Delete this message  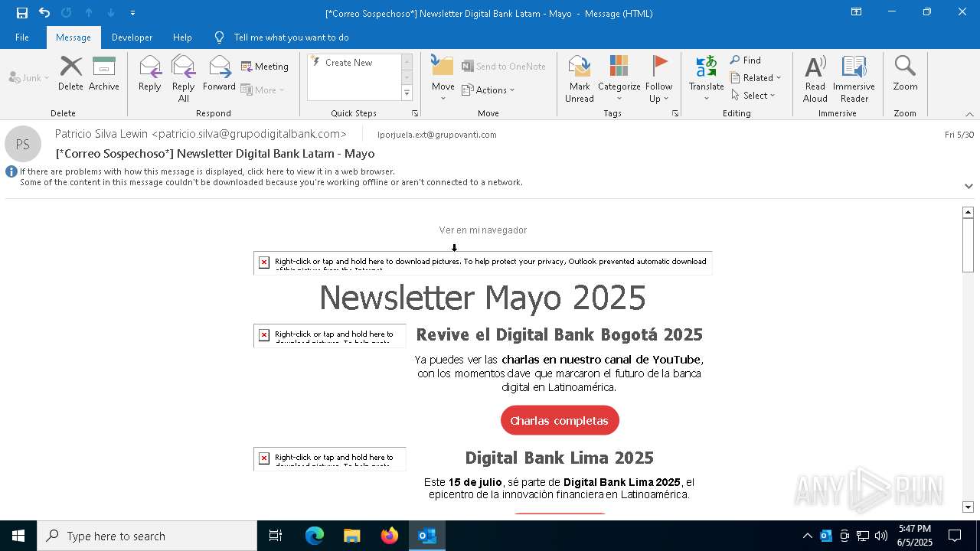[70, 73]
